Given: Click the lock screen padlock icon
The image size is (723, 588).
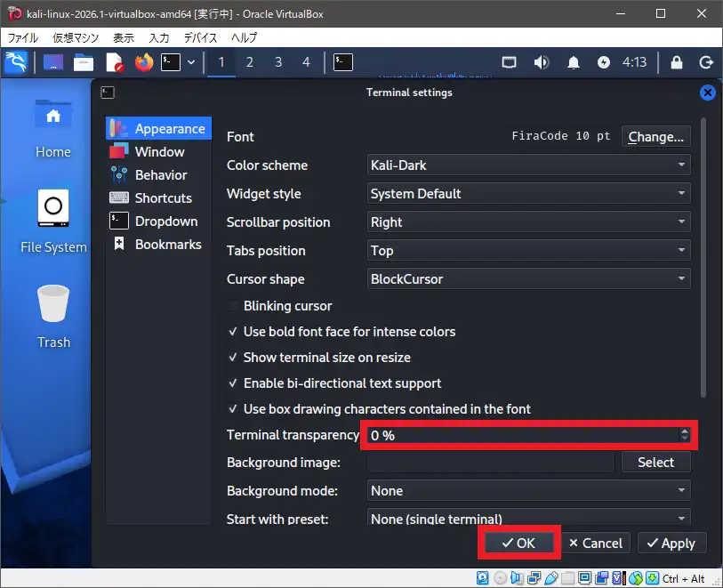Looking at the screenshot, I should point(677,62).
